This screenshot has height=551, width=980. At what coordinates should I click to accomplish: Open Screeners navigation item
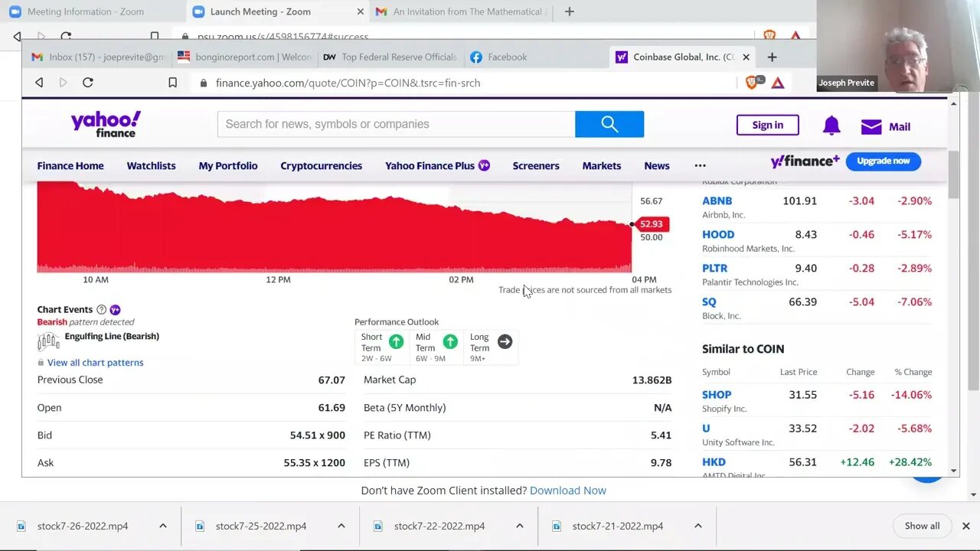tap(536, 165)
